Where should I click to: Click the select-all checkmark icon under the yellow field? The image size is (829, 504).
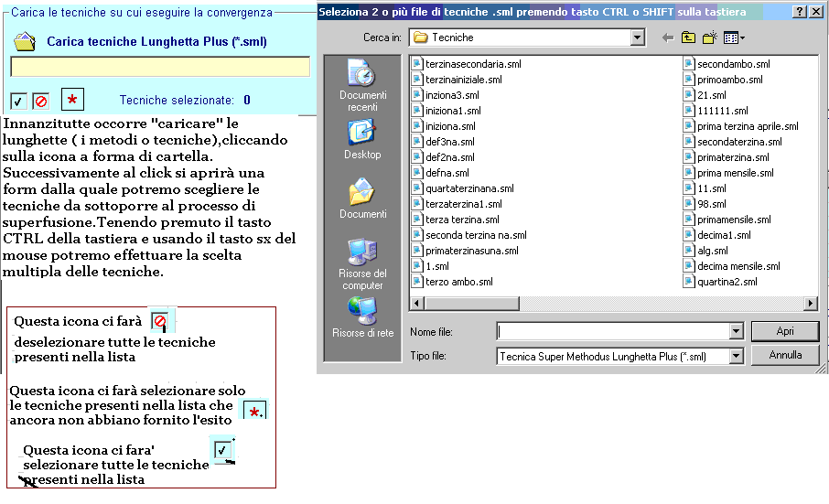(x=18, y=101)
